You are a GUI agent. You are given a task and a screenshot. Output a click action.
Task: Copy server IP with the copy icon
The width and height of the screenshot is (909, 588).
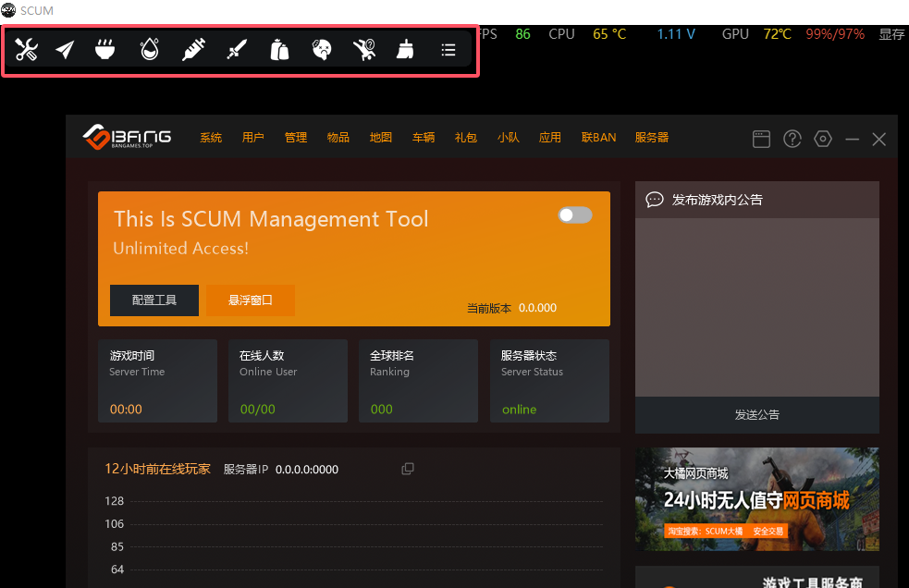tap(408, 469)
